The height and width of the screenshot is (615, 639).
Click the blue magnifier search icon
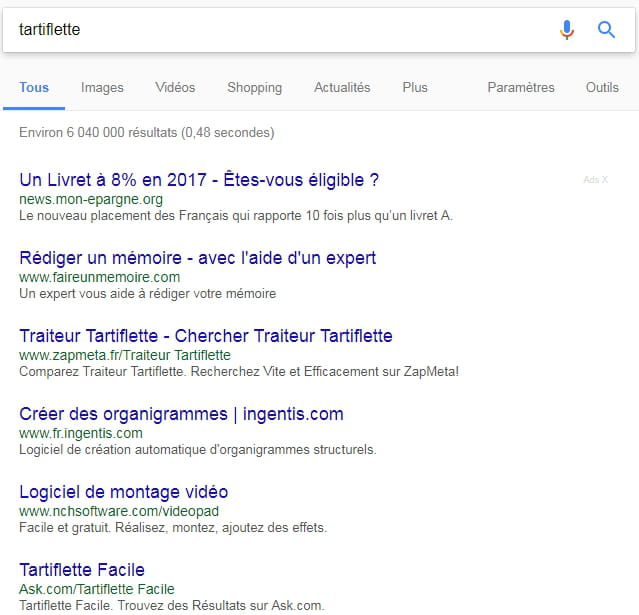[606, 30]
